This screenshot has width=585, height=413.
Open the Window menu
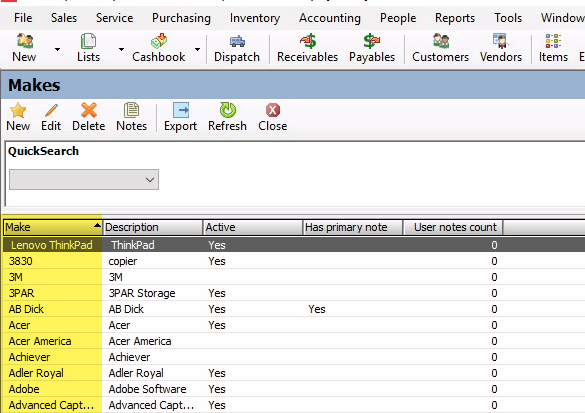click(563, 18)
